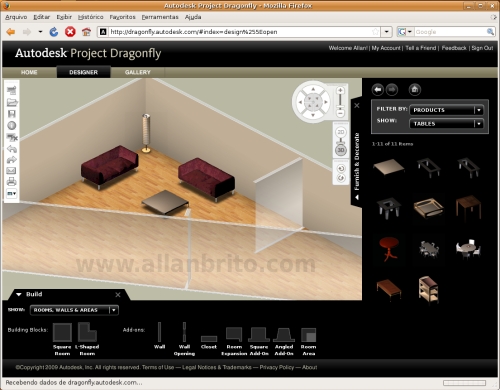
Task: Switch view to 3D mode
Action: [x=341, y=150]
